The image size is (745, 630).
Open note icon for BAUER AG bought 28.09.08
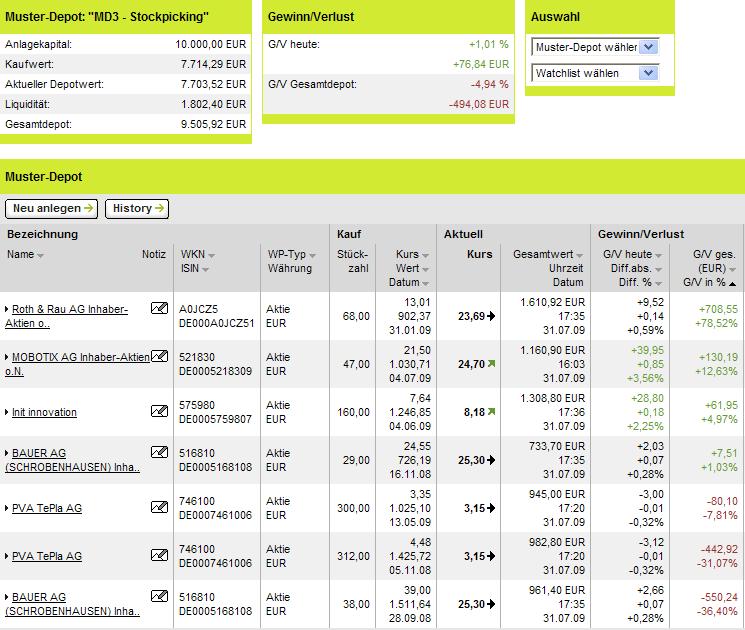tap(159, 596)
